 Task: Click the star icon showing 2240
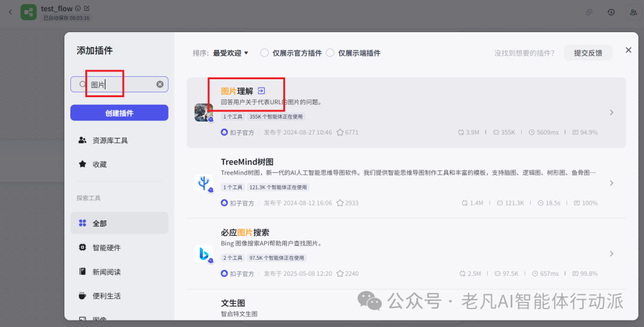pyautogui.click(x=340, y=273)
